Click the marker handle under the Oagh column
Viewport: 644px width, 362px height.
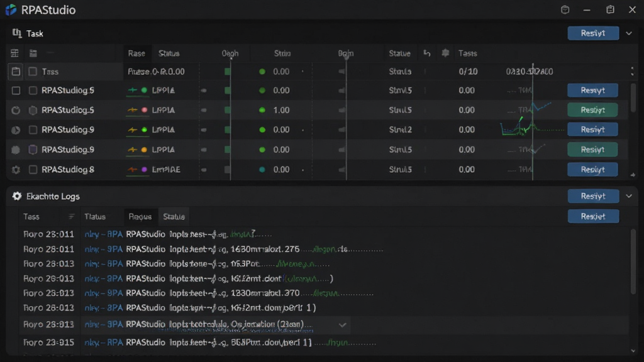(x=231, y=58)
